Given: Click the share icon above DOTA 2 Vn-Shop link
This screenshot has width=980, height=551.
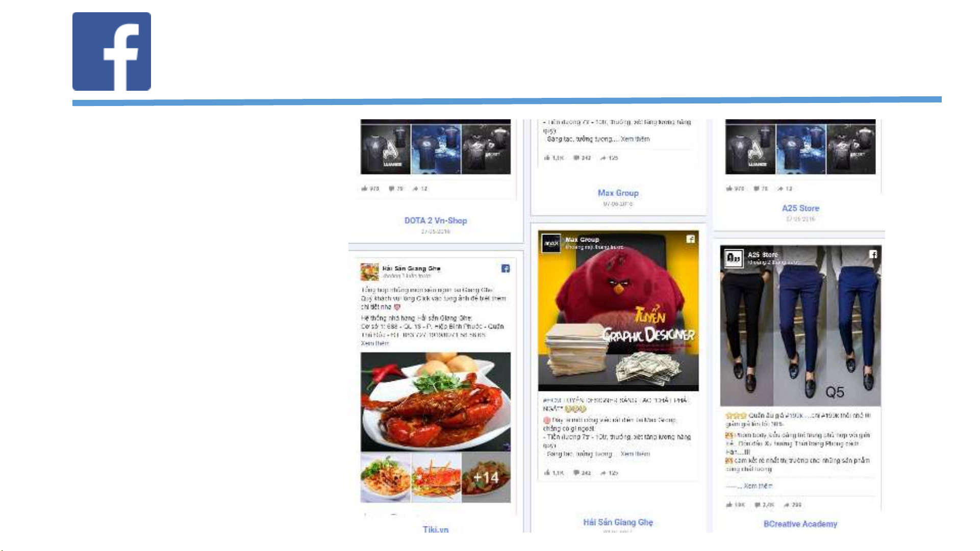Looking at the screenshot, I should pyautogui.click(x=415, y=189).
